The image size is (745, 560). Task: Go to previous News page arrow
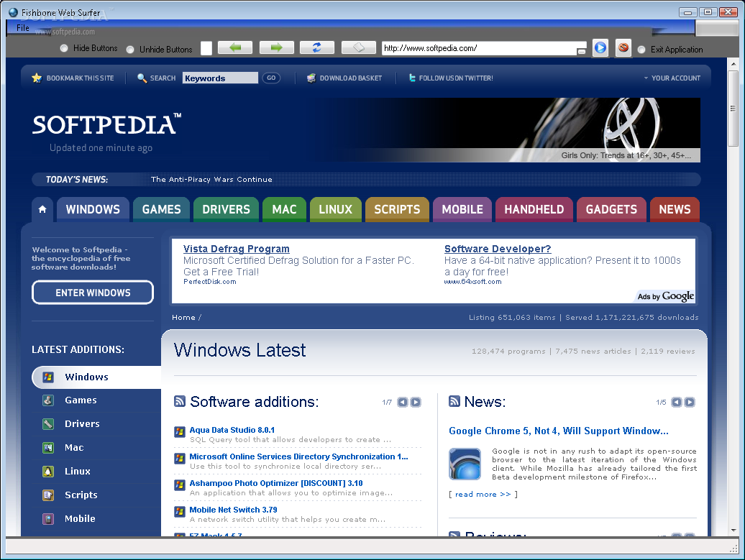(677, 403)
